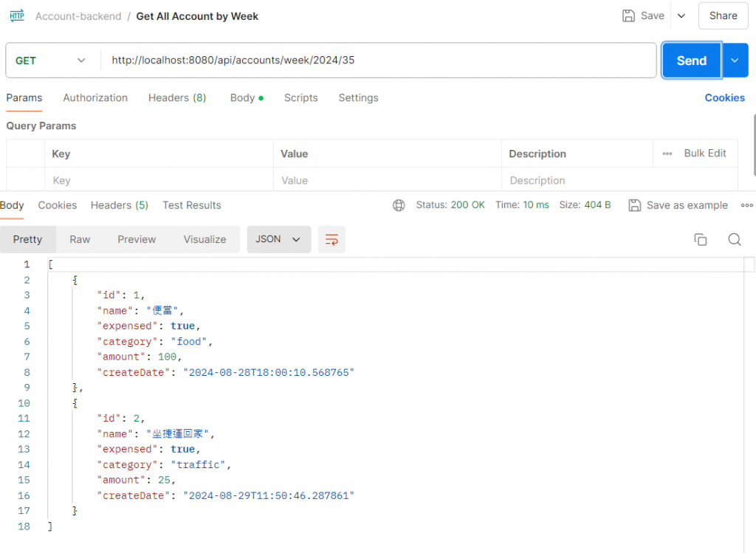Click the search response magnifier icon
The height and width of the screenshot is (553, 756).
pos(734,239)
